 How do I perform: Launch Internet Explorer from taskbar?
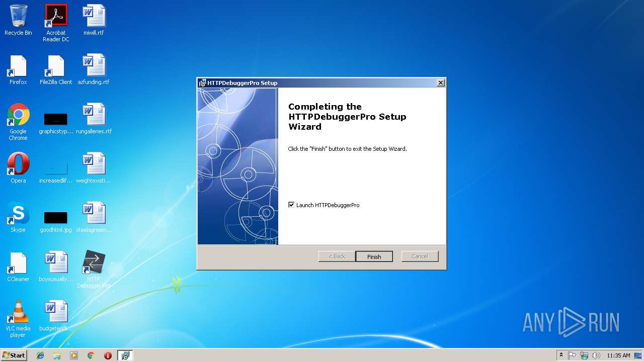pos(40,355)
